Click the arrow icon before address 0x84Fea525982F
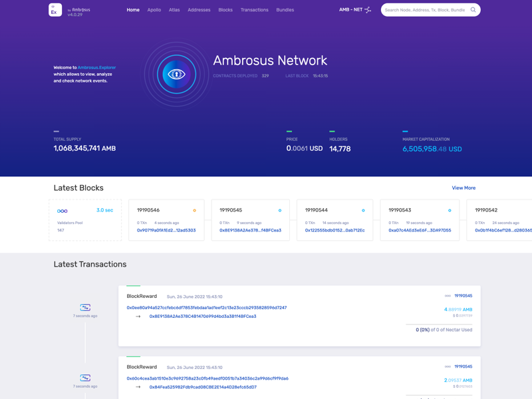Image resolution: width=532 pixels, height=399 pixels. [138, 387]
